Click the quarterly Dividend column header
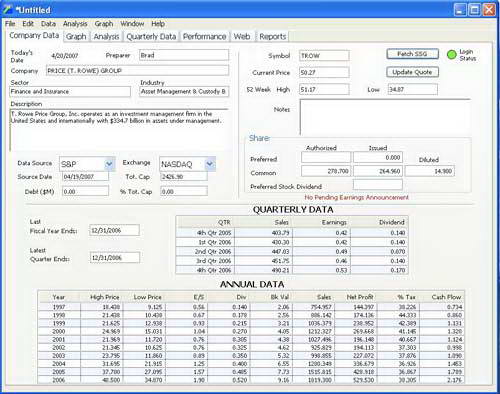This screenshot has height=394, width=500. (379, 222)
